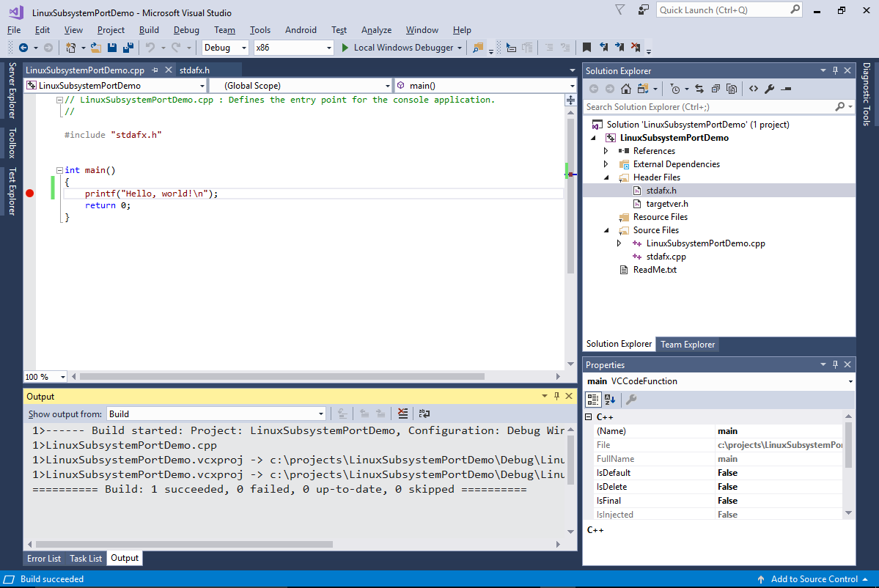The image size is (879, 588).
Task: Click the Navigate Backward toolbar icon
Action: [x=23, y=48]
